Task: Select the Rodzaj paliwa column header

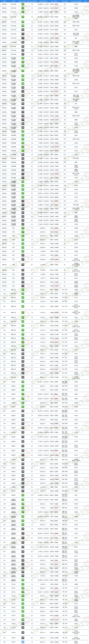Action: pyautogui.click(x=23, y=1)
